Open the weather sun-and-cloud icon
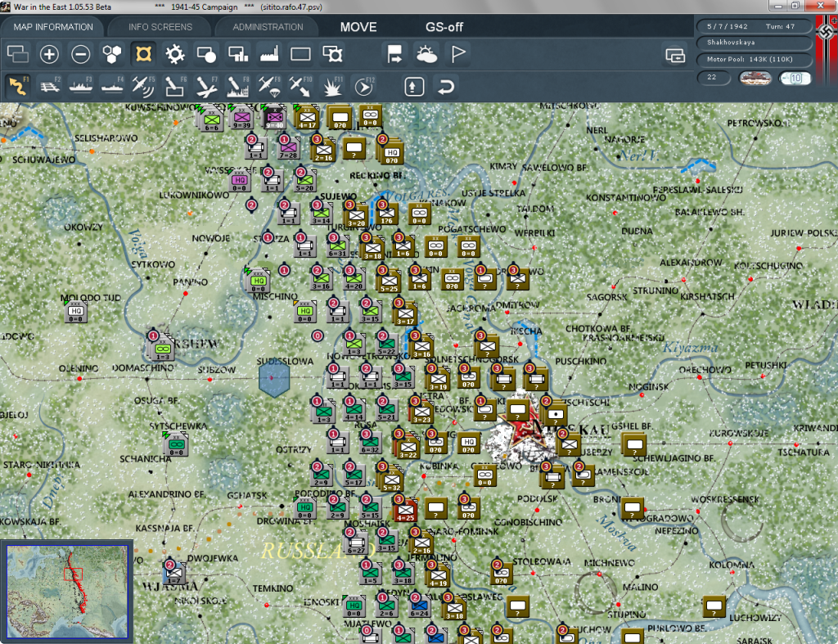838x644 pixels. coord(426,54)
